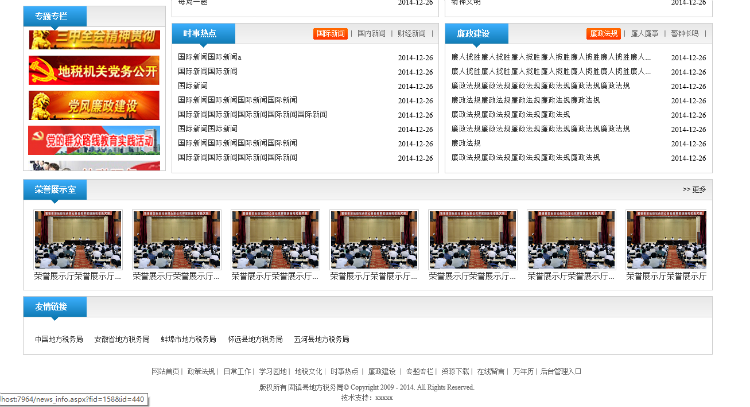Viewport: 750px width, 407px height.
Task: Open the >> 更多 link in 荣誉展示室
Action: (x=694, y=189)
